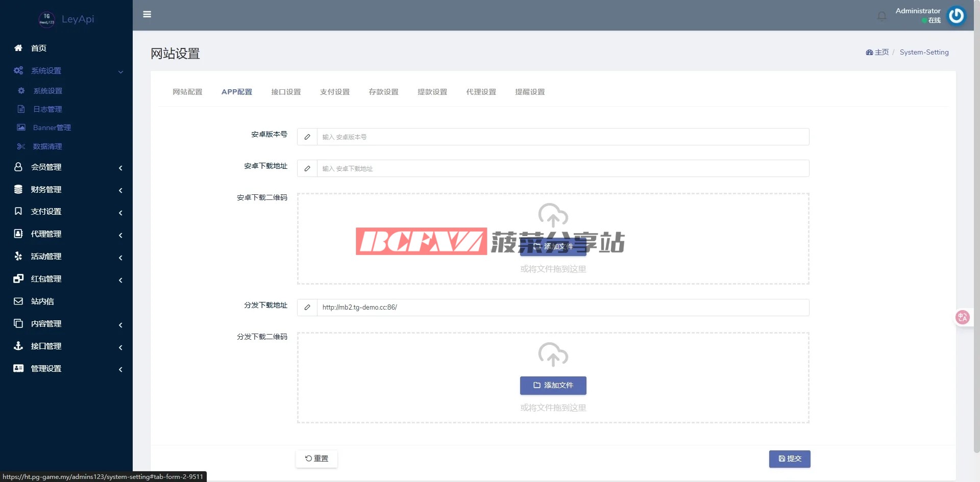980x482 pixels.
Task: Click the Administrator power avatar icon
Action: pyautogui.click(x=956, y=16)
